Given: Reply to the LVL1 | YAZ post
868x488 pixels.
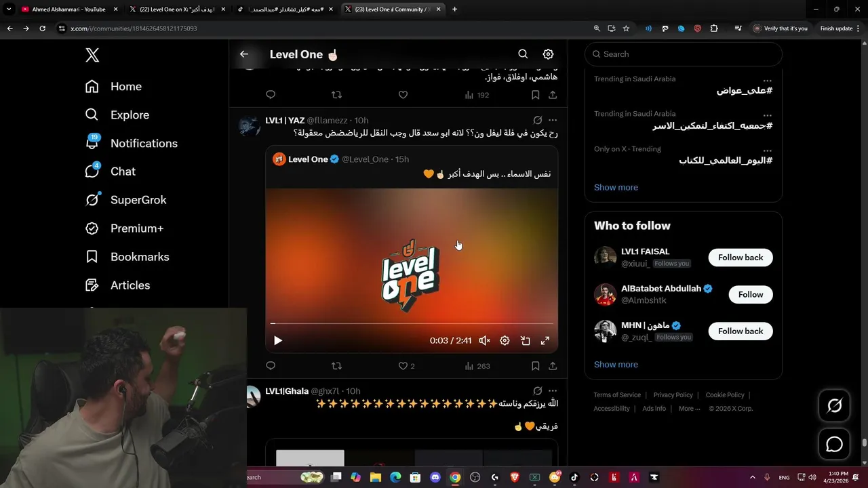Looking at the screenshot, I should tap(271, 366).
